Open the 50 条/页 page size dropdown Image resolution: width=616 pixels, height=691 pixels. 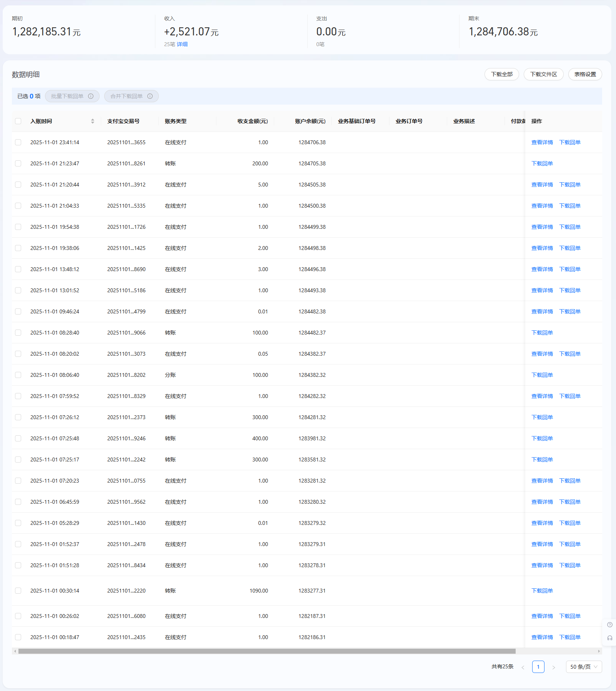[x=584, y=667]
